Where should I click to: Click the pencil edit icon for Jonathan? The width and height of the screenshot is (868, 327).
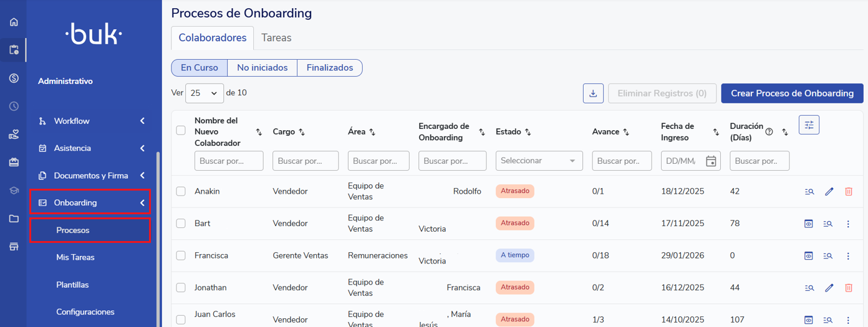click(829, 288)
